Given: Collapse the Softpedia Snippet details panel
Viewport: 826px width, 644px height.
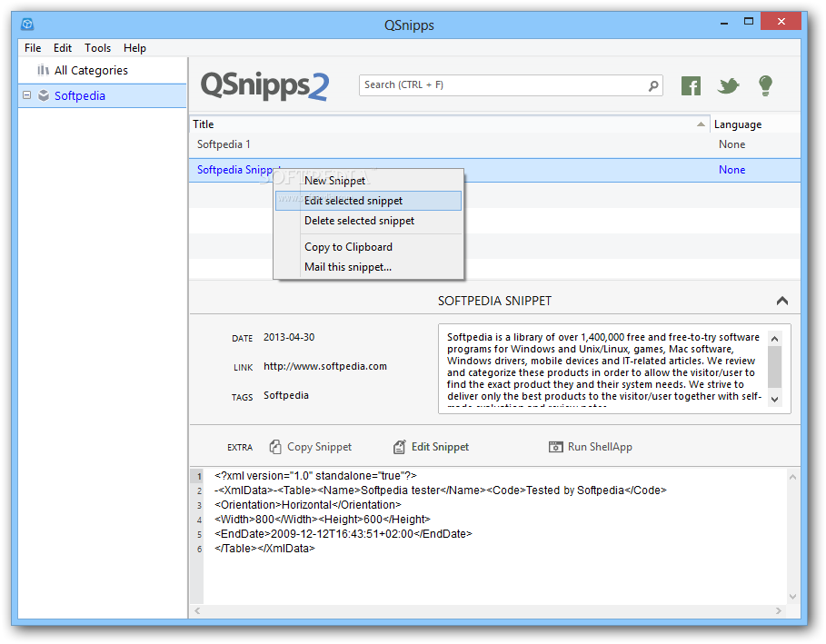Looking at the screenshot, I should [781, 301].
